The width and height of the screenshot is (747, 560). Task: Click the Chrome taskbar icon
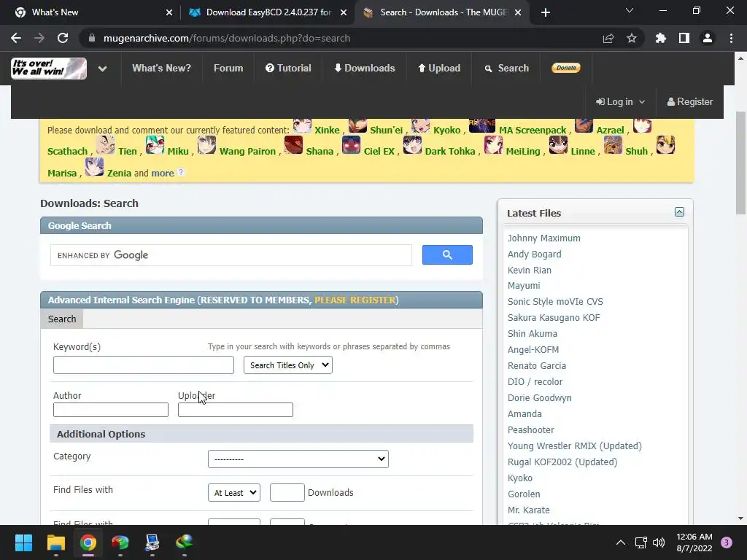click(88, 542)
